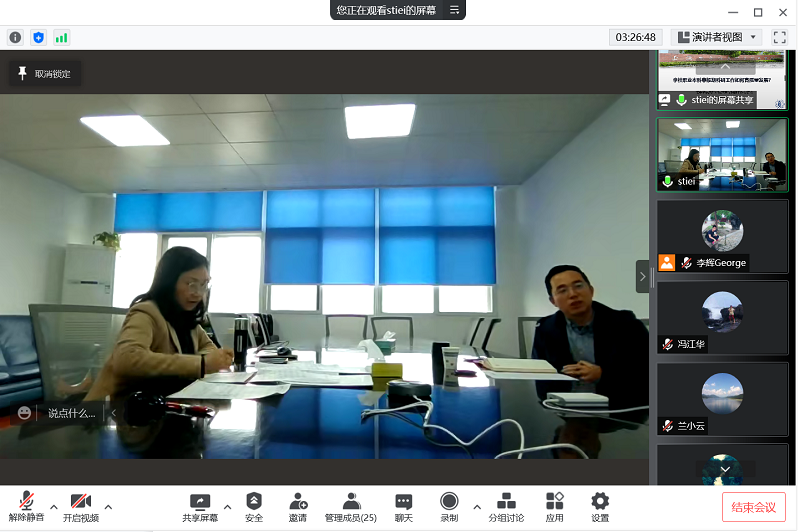Open the Apps (应用) icon
Viewport: 800px width, 532px height.
coord(555,507)
